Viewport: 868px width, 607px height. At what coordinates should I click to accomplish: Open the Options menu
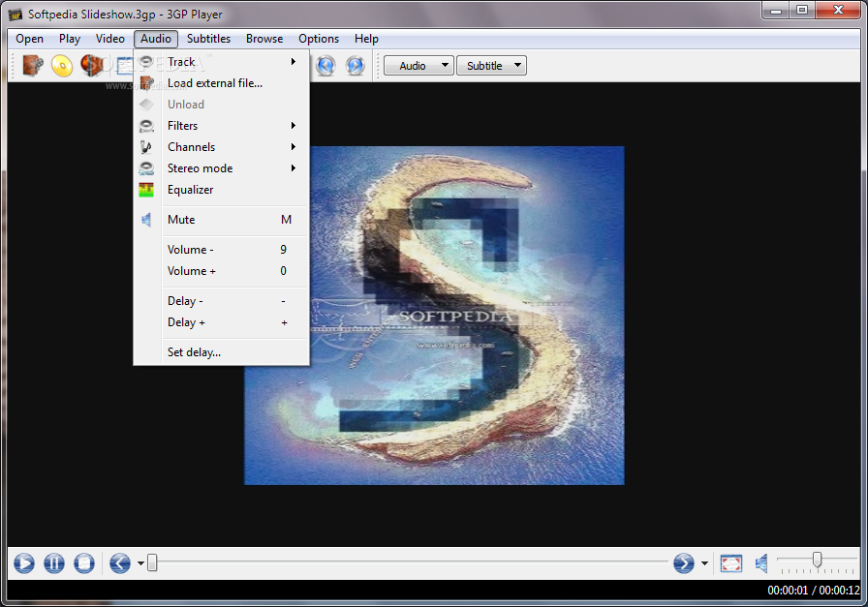[319, 39]
